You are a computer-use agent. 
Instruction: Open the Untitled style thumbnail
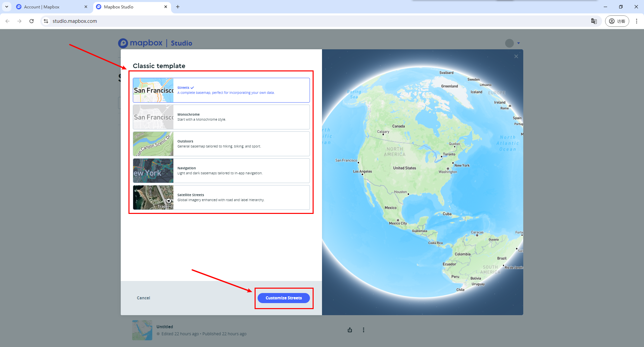[x=142, y=330]
